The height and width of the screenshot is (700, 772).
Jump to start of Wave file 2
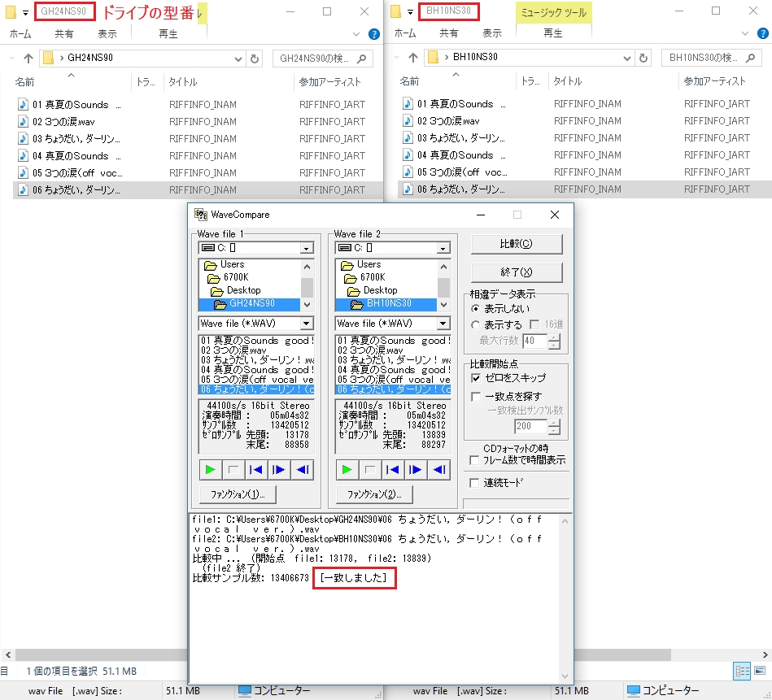(393, 470)
